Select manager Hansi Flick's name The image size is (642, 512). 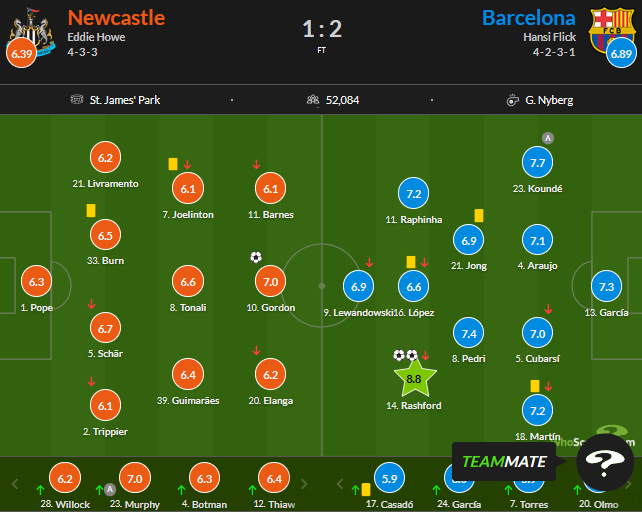(549, 37)
